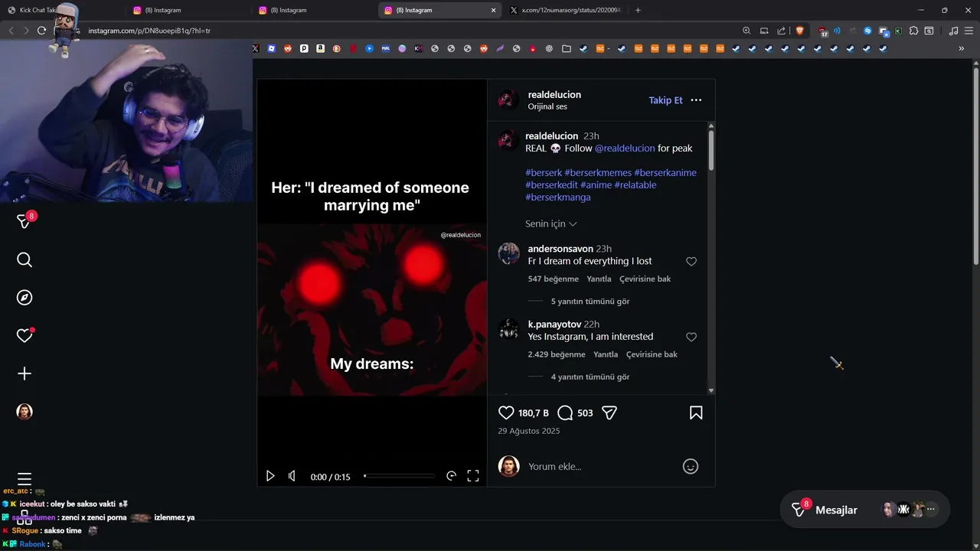Viewport: 980px width, 551px height.
Task: Open notifications heart icon in sidebar
Action: point(24,335)
